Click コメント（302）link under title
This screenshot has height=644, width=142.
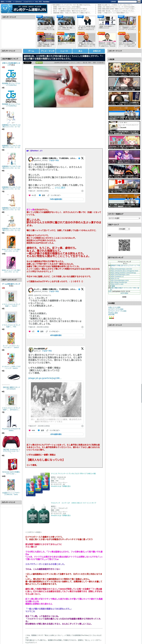coord(75,63)
